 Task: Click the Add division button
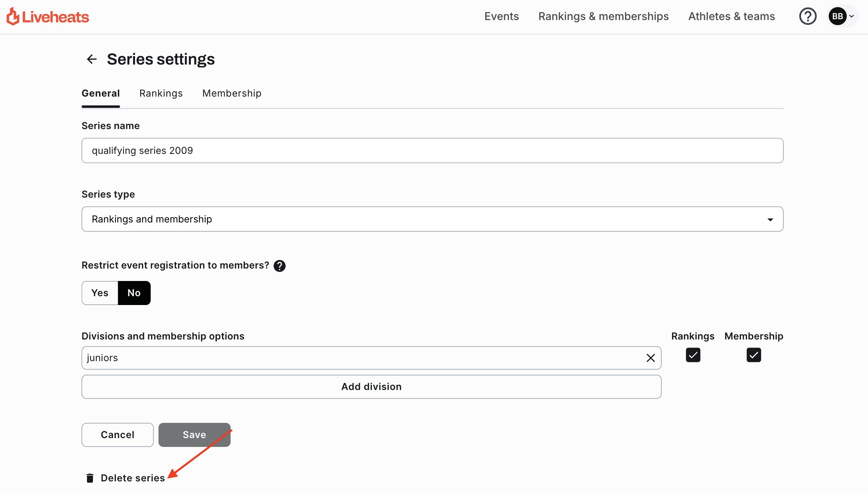(x=371, y=387)
